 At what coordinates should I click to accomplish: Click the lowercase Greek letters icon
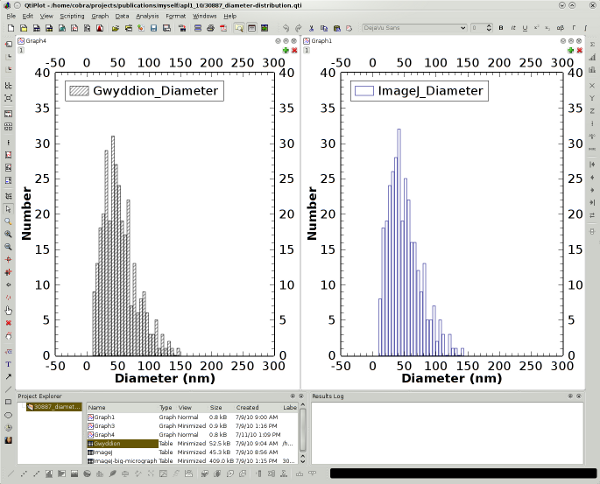[x=560, y=28]
